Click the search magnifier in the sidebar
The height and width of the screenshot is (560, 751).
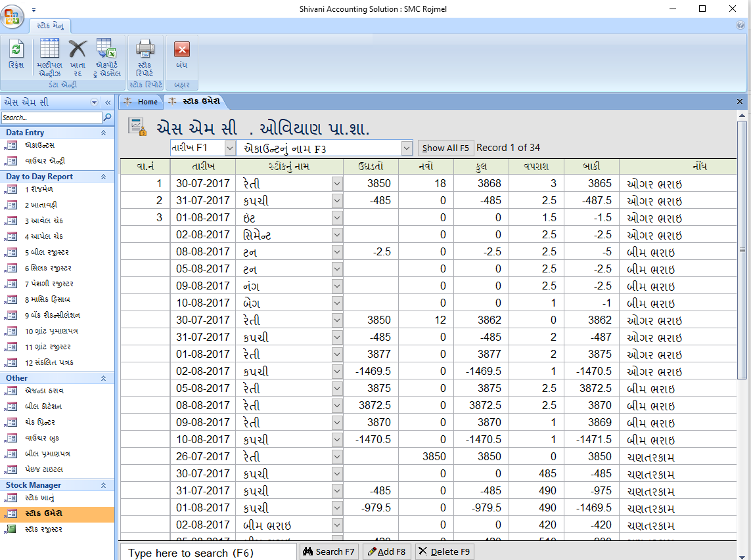[x=108, y=118]
